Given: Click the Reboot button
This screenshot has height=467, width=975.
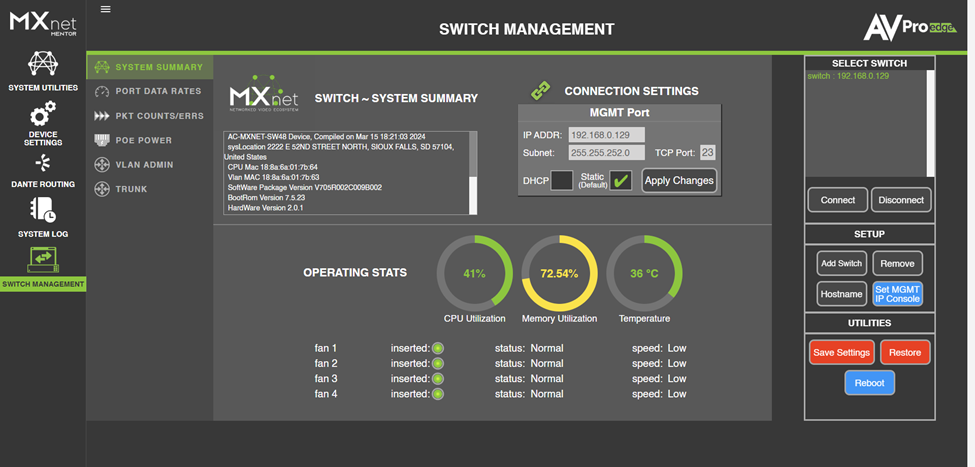Looking at the screenshot, I should 869,383.
